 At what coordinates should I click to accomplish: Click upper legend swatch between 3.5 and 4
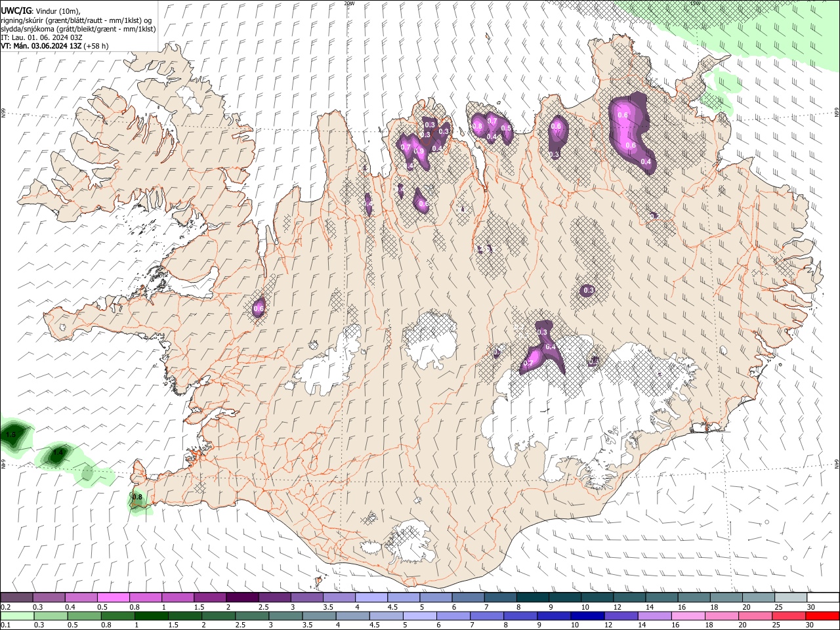coord(339,597)
